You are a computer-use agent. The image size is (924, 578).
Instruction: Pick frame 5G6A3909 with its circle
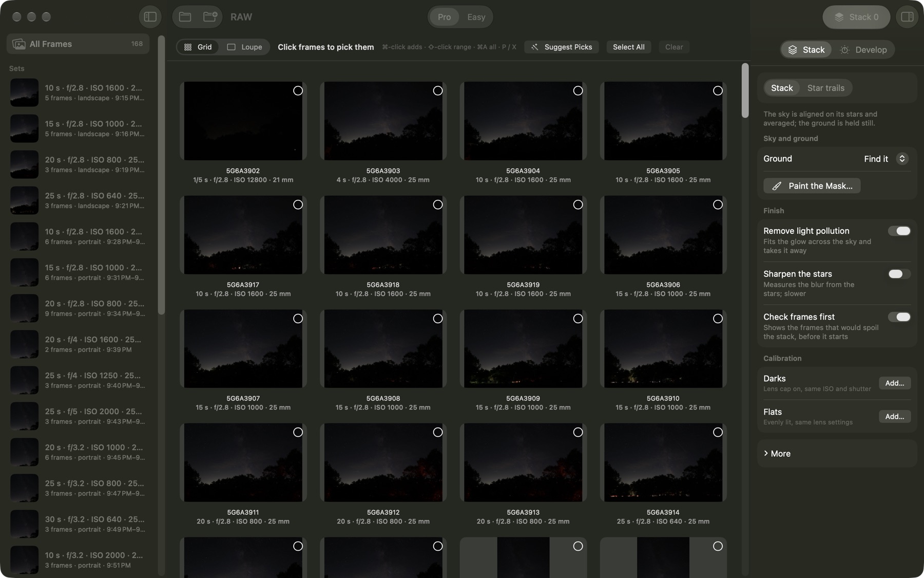point(578,319)
